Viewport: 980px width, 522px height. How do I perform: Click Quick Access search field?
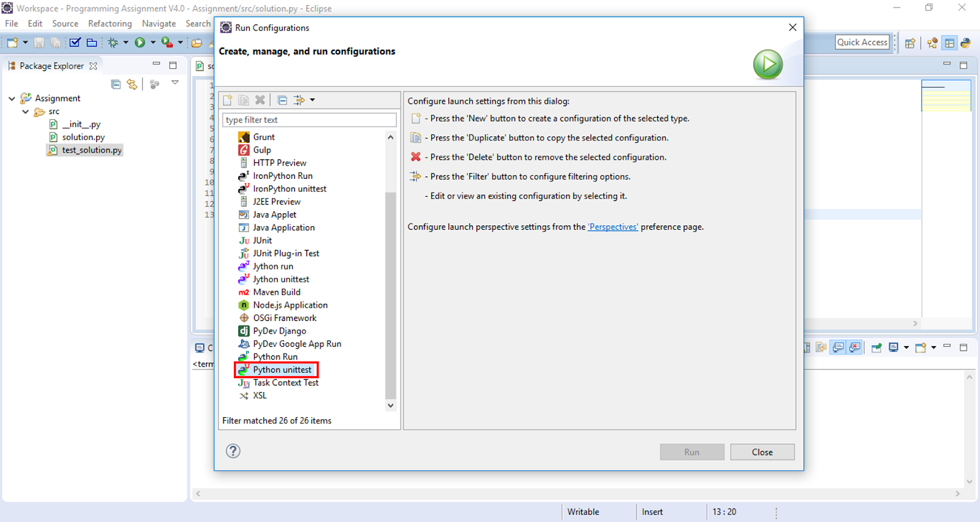tap(862, 42)
